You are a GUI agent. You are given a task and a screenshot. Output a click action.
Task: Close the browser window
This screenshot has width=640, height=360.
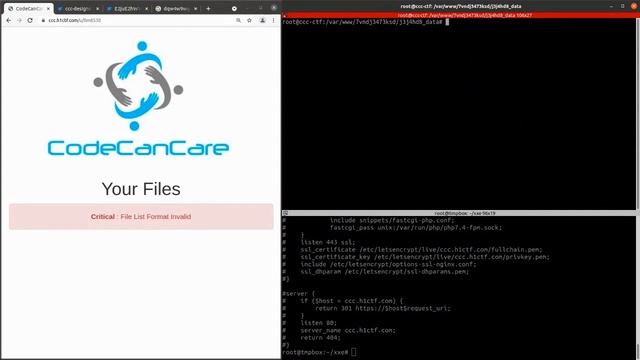pyautogui.click(x=273, y=8)
